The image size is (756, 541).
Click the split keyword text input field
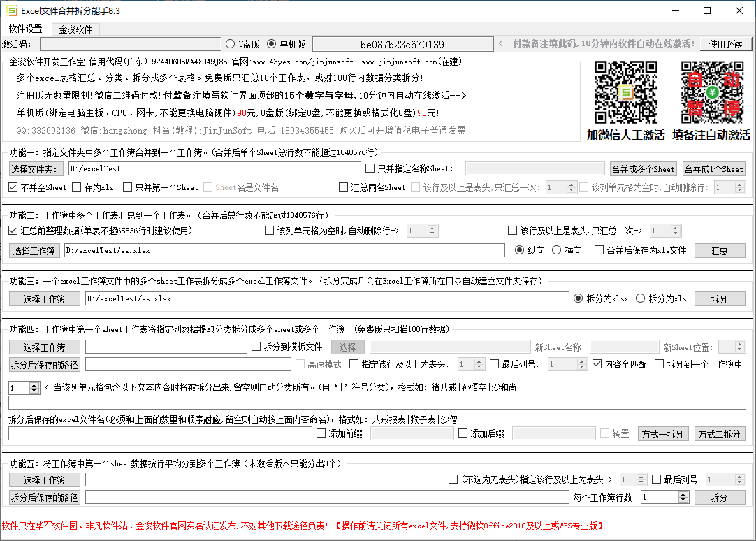tap(377, 403)
